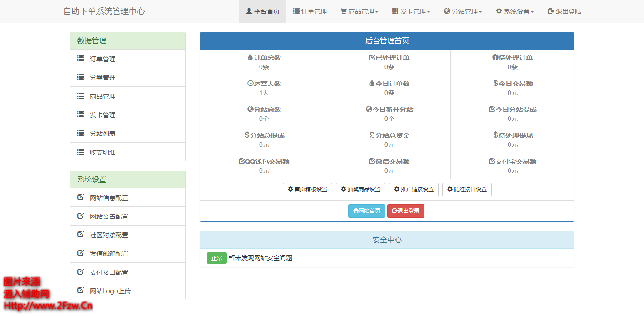Expand the 商品管理 dropdown menu
This screenshot has height=316, width=644.
359,11
